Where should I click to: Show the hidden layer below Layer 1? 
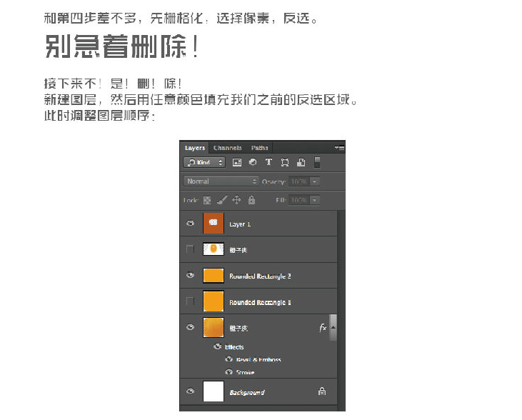tap(190, 249)
